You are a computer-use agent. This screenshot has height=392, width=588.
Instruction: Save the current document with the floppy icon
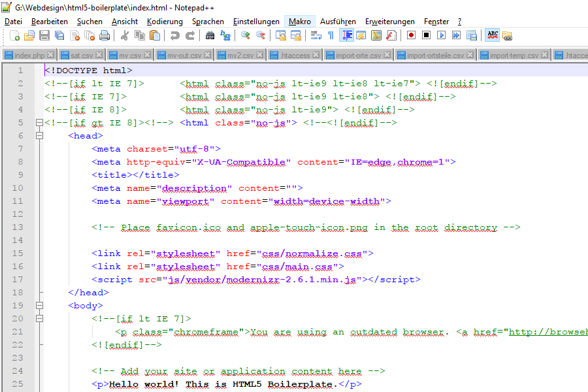[x=44, y=36]
